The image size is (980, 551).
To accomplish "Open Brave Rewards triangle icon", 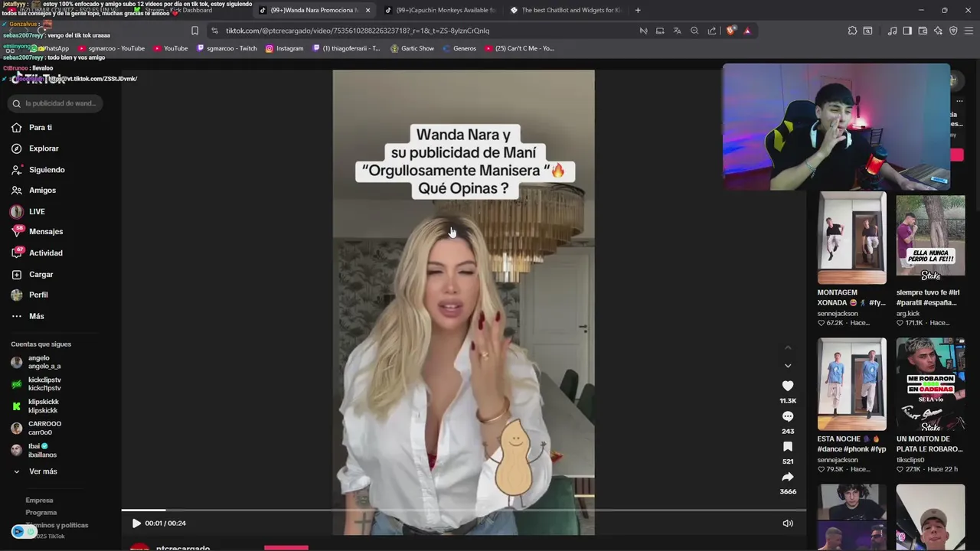I will [x=747, y=31].
